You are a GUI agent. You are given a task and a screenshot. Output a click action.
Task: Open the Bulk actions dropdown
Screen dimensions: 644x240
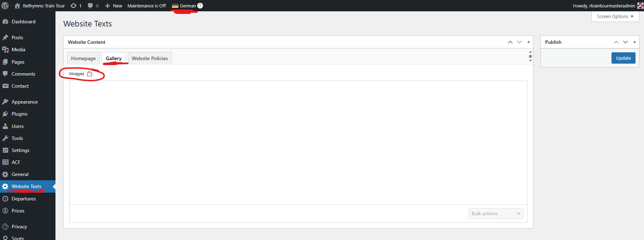pos(496,213)
